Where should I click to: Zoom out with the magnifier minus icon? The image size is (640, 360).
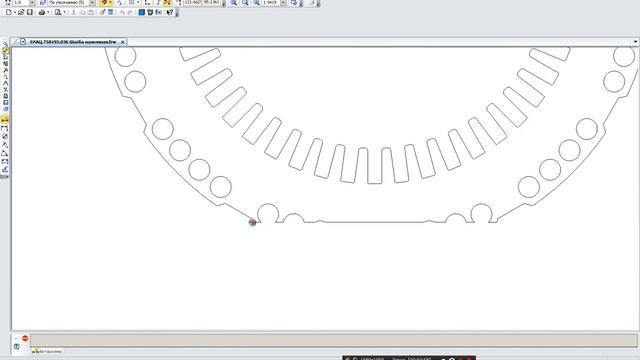pyautogui.click(x=245, y=2)
